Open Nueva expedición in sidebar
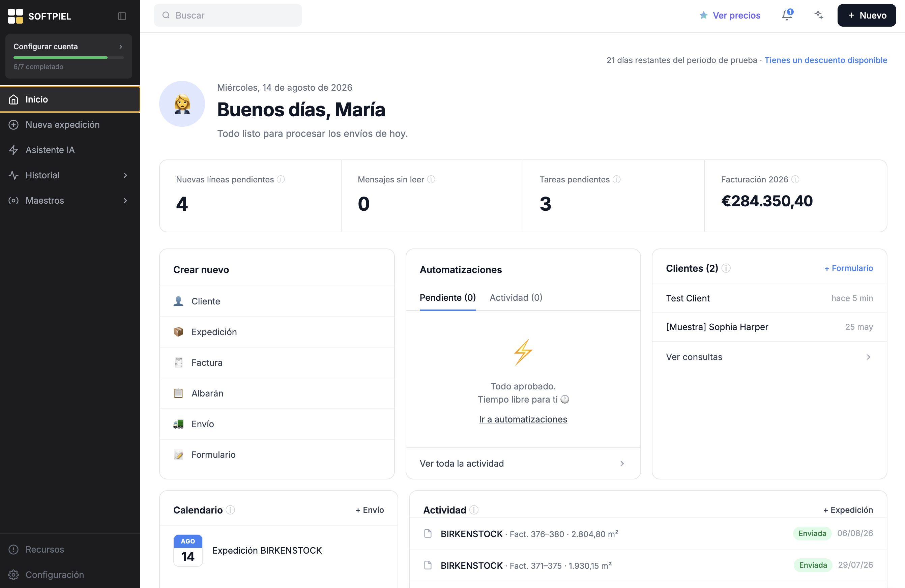 (x=70, y=124)
